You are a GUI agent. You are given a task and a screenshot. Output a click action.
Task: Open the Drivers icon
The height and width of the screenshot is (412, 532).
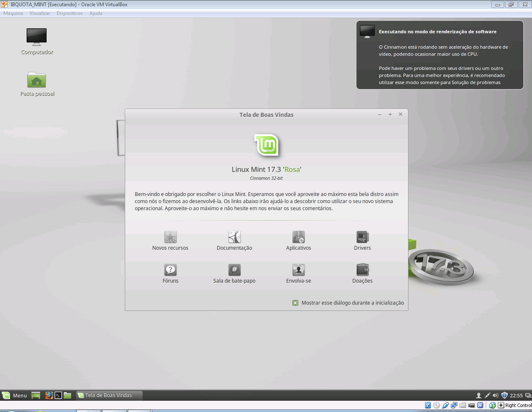coord(363,237)
